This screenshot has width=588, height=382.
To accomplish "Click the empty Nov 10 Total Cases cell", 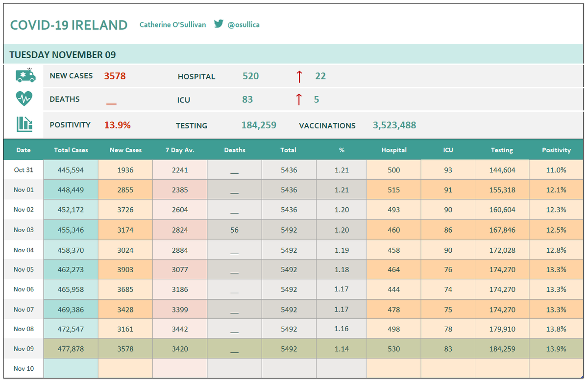I will (71, 368).
